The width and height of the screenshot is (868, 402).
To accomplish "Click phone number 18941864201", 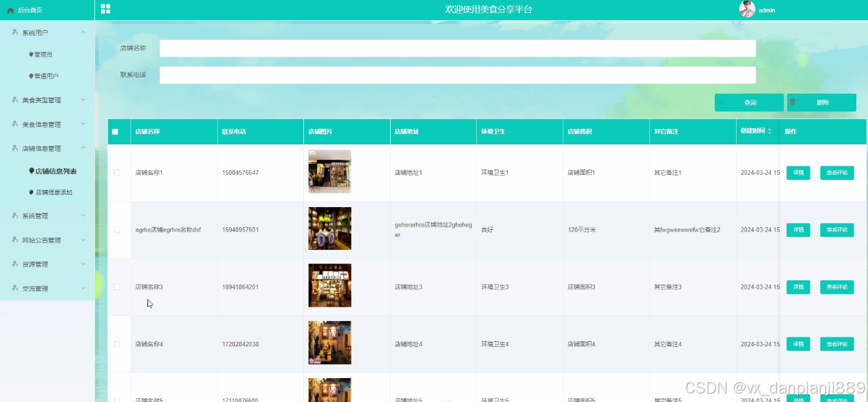I will click(x=240, y=287).
